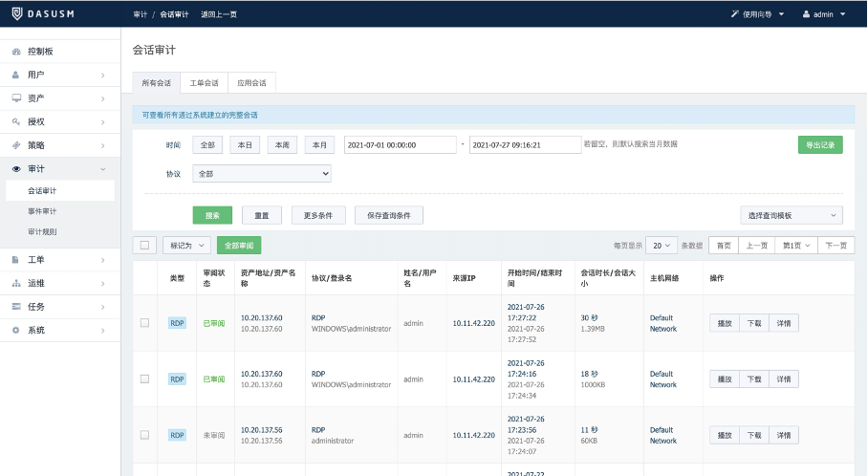Open the rows-per-page dropdown showing 20

click(x=661, y=246)
